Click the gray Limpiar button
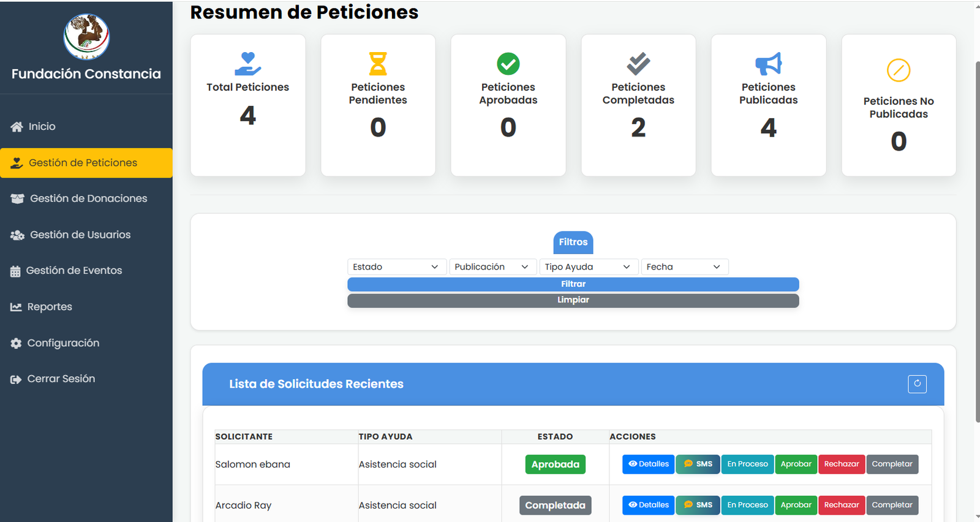This screenshot has height=522, width=980. [573, 300]
